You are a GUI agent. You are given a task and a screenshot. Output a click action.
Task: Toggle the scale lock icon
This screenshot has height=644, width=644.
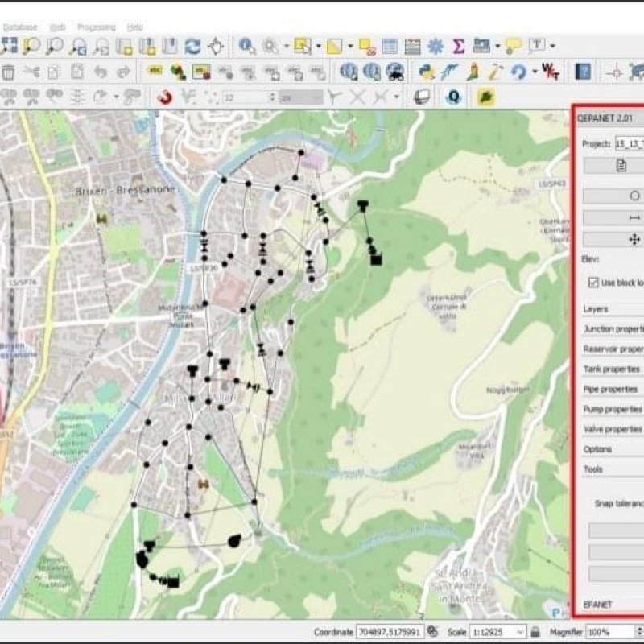pos(535,632)
